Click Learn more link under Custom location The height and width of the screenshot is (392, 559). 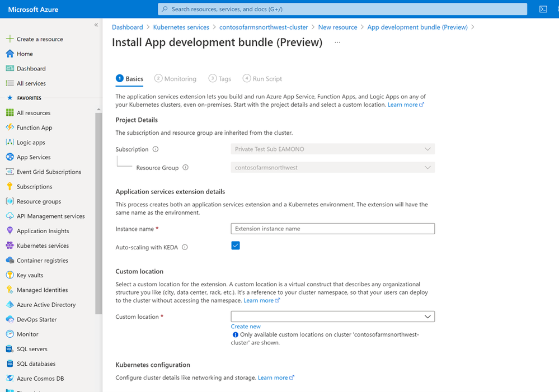(262, 300)
